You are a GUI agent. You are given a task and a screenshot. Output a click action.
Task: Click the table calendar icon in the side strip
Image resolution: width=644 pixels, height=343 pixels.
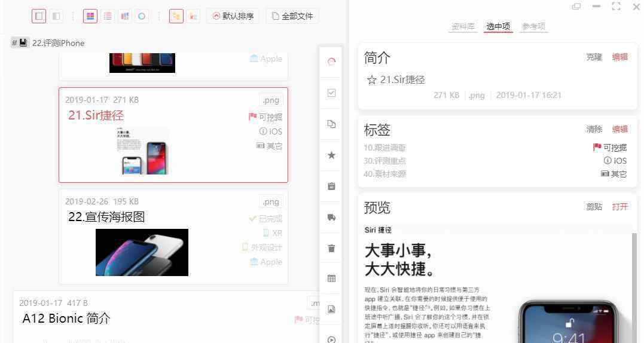click(331, 278)
